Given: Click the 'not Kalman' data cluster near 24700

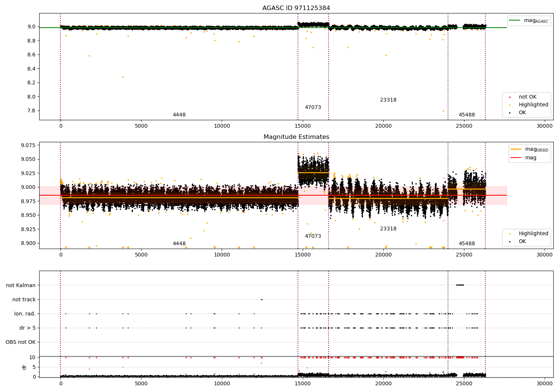Looking at the screenshot, I should [460, 285].
